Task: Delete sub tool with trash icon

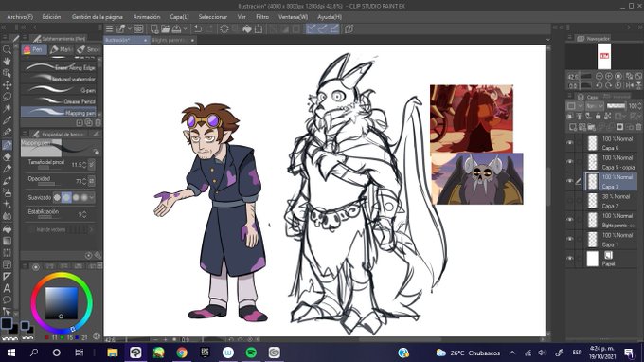Action: [98, 122]
